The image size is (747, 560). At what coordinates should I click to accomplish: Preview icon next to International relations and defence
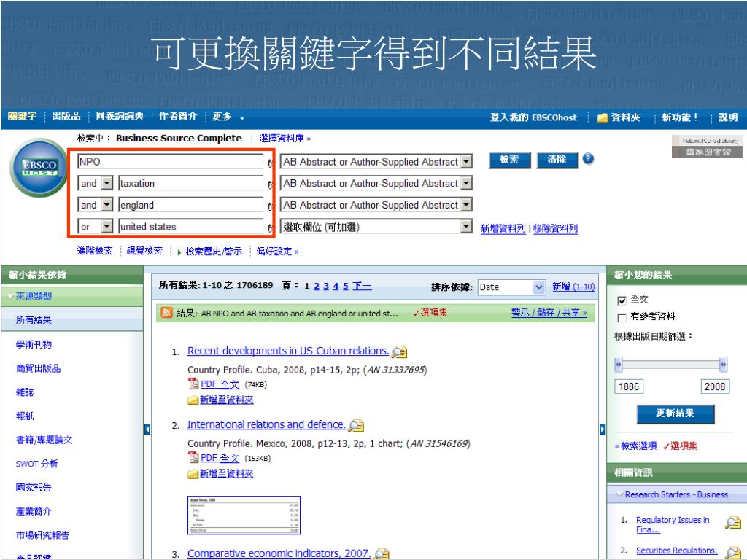click(356, 425)
